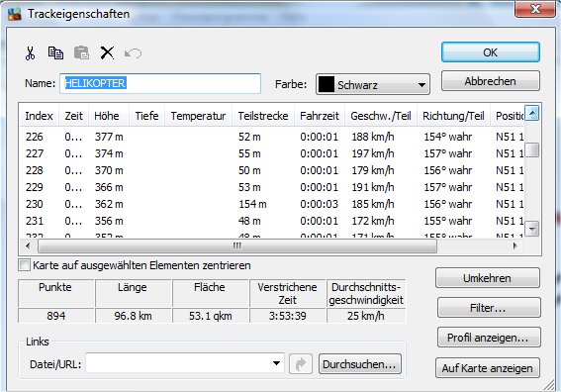Select track point row 227

tap(272, 153)
